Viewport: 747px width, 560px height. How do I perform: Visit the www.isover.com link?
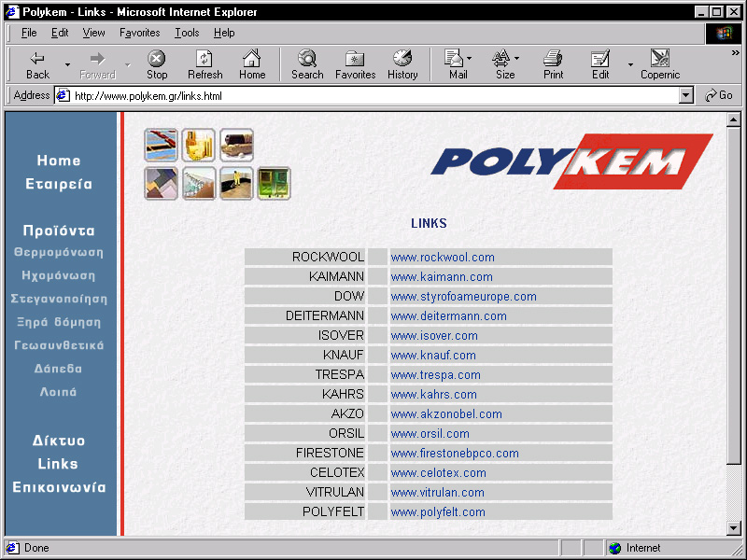point(434,336)
